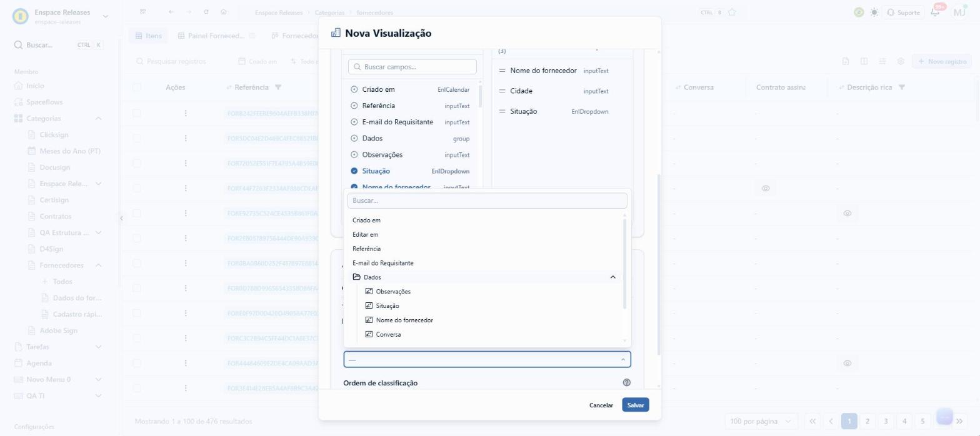The height and width of the screenshot is (436, 980).
Task: Select 'Observações' under Dados group
Action: coord(393,292)
